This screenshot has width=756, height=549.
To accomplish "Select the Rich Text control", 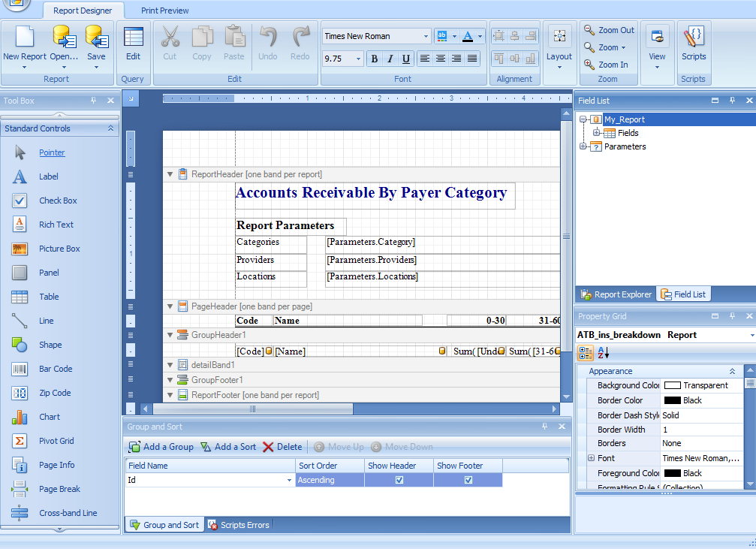I will [x=56, y=225].
